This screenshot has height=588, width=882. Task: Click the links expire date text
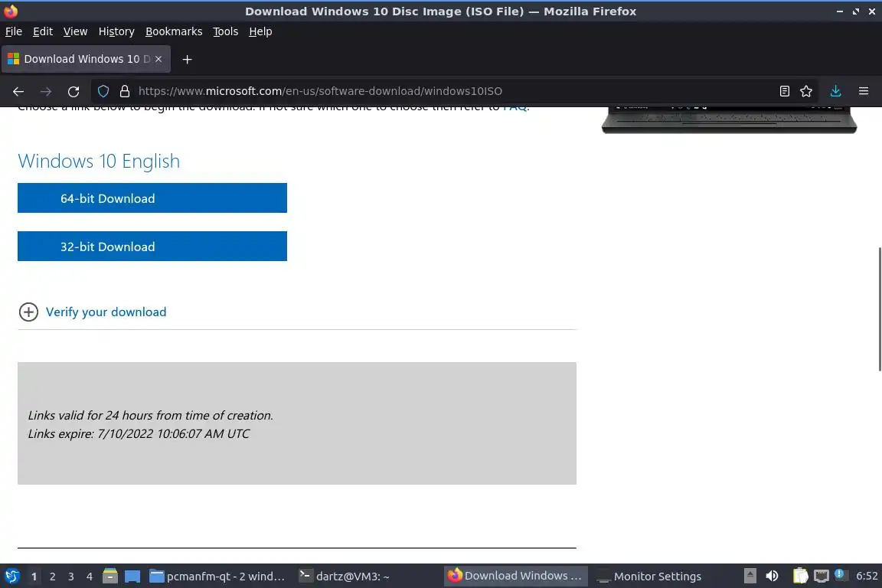coord(139,434)
